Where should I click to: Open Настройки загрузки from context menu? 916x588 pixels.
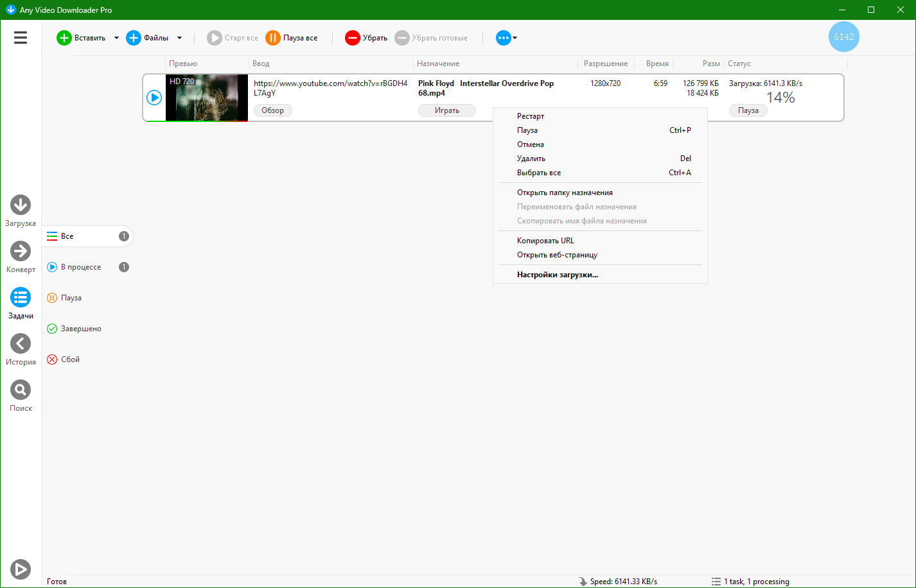click(x=557, y=275)
